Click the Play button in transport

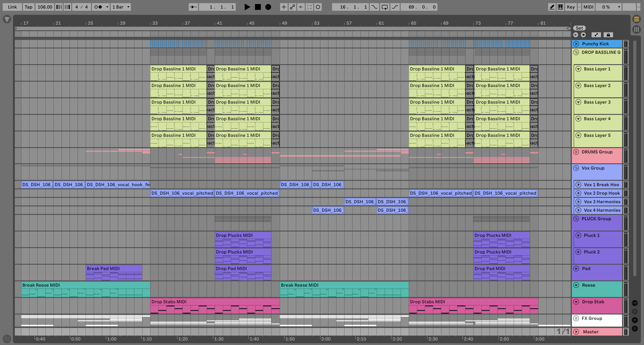click(247, 7)
